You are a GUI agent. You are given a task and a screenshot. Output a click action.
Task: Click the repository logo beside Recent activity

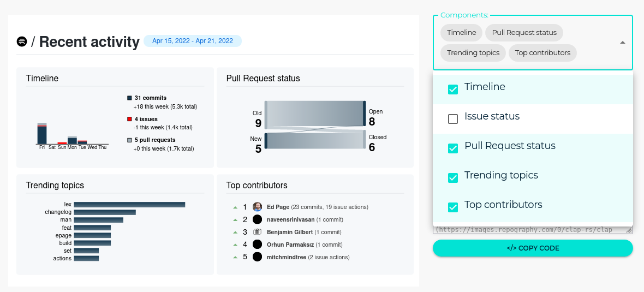coord(22,41)
